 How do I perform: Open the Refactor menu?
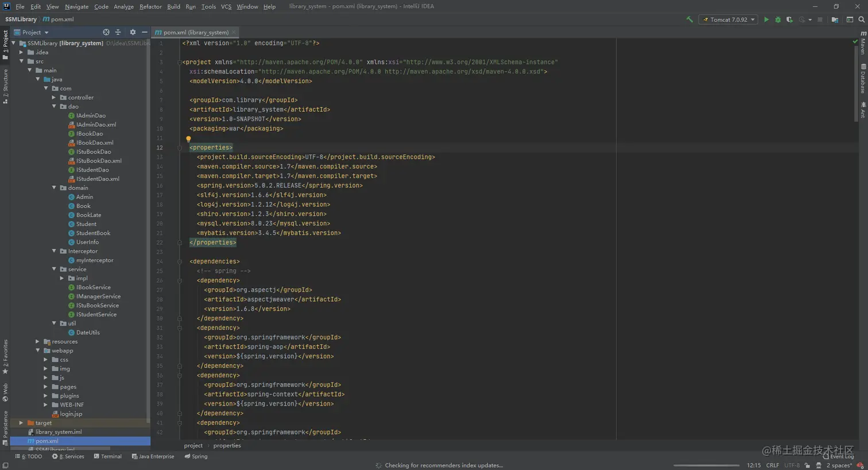(150, 6)
